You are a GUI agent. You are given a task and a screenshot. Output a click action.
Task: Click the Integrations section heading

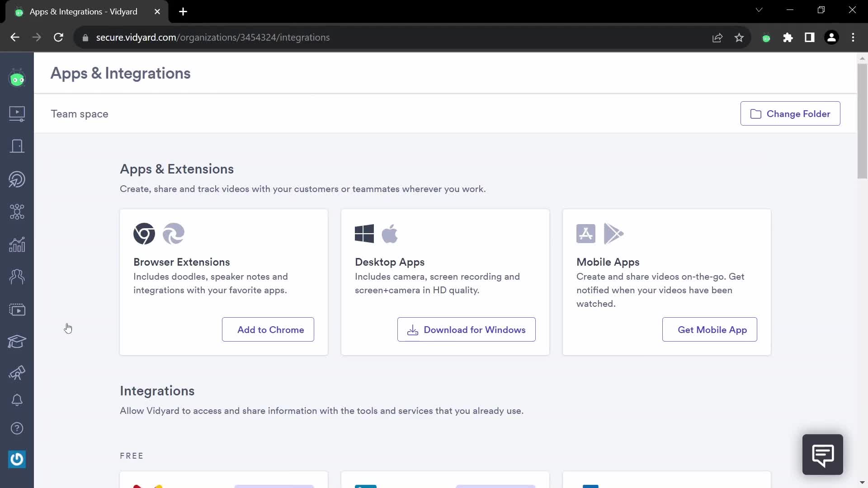tap(157, 391)
